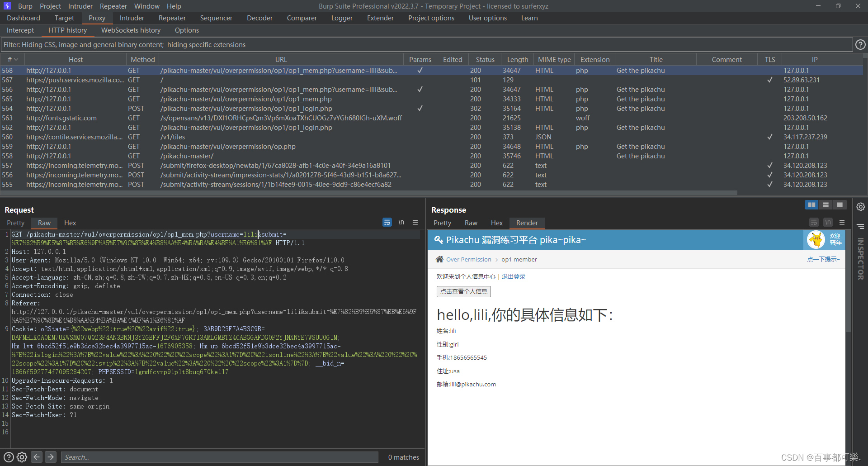This screenshot has height=466, width=868.
Task: Sort history by # column dropdown arrow
Action: click(x=16, y=60)
